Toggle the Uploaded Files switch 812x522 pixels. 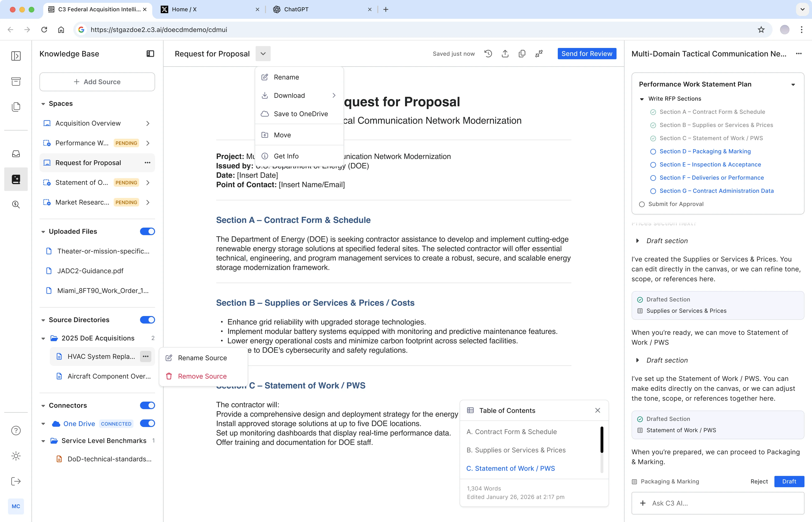(147, 232)
